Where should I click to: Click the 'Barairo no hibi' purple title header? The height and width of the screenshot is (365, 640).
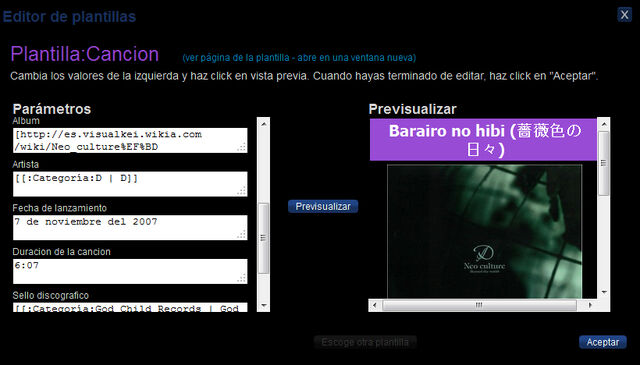(x=483, y=140)
